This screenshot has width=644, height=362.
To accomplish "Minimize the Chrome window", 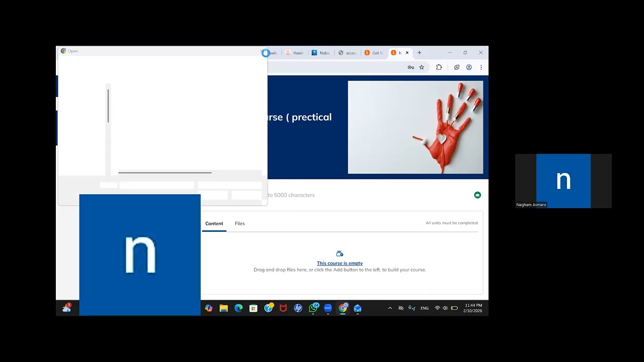I will point(450,53).
